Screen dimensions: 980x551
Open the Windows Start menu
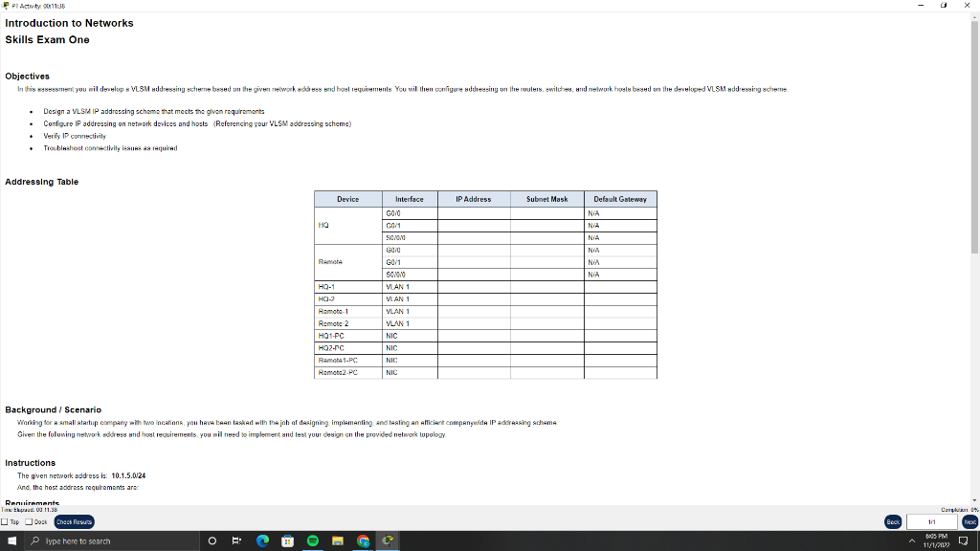11,541
